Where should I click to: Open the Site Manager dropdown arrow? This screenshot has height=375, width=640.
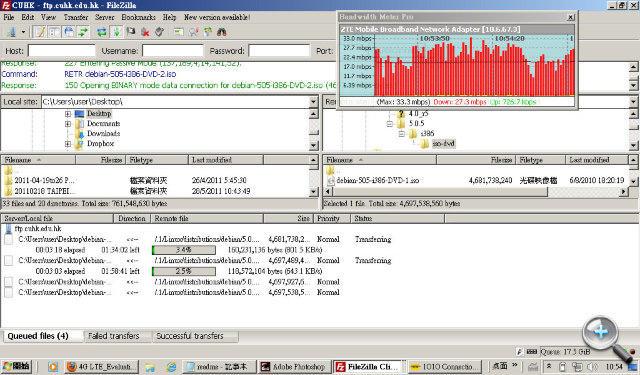23,32
